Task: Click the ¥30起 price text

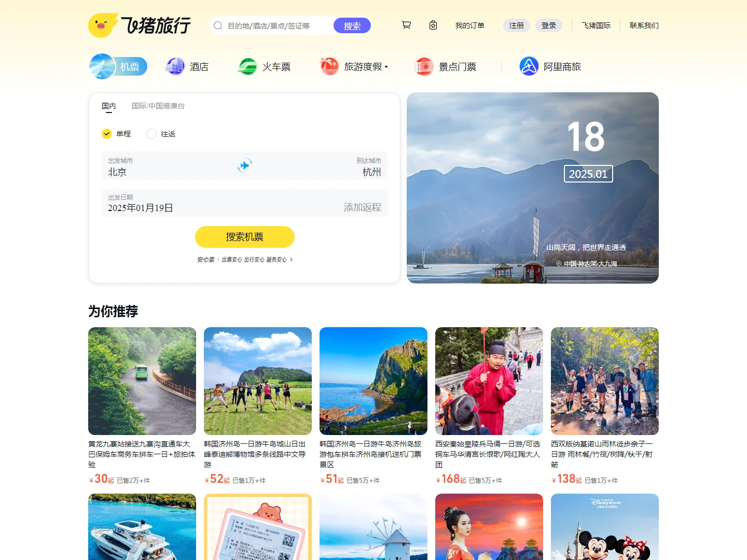Action: coord(102,479)
